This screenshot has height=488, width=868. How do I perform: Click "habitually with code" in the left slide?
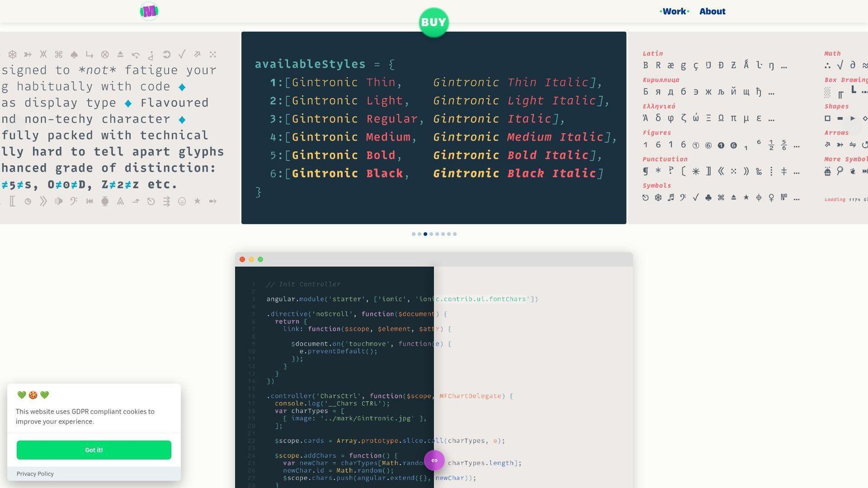tap(93, 86)
